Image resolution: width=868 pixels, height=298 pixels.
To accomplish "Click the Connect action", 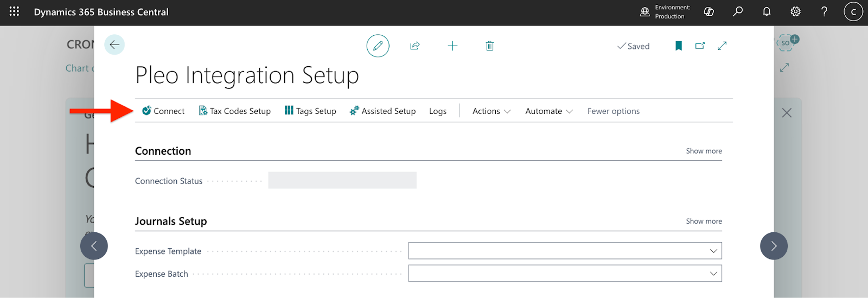I will point(163,111).
